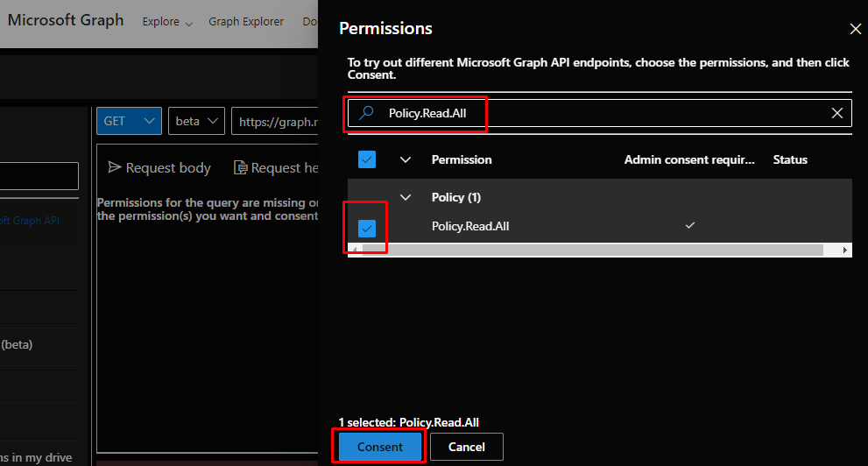The width and height of the screenshot is (868, 466).
Task: Click the request URL field
Action: (274, 121)
